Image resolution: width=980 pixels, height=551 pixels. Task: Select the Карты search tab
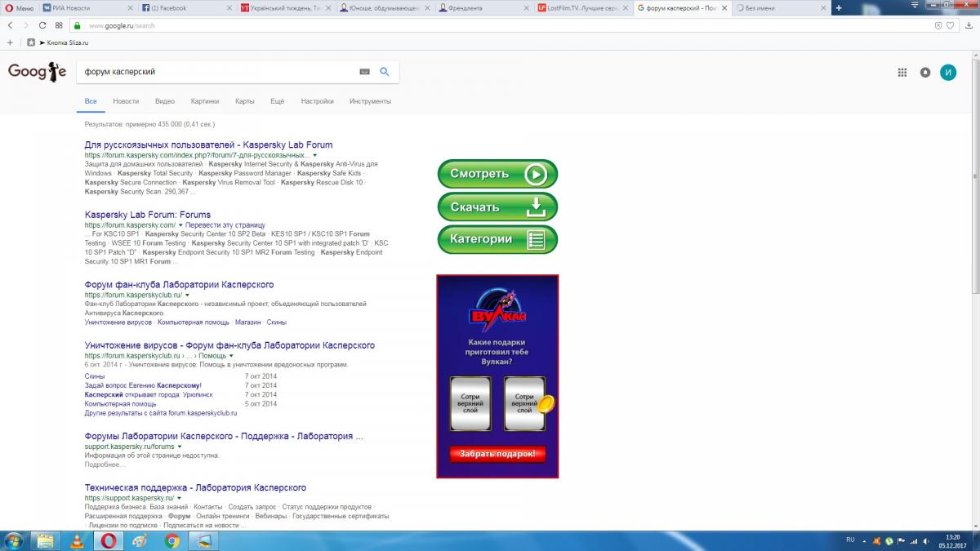(x=245, y=101)
